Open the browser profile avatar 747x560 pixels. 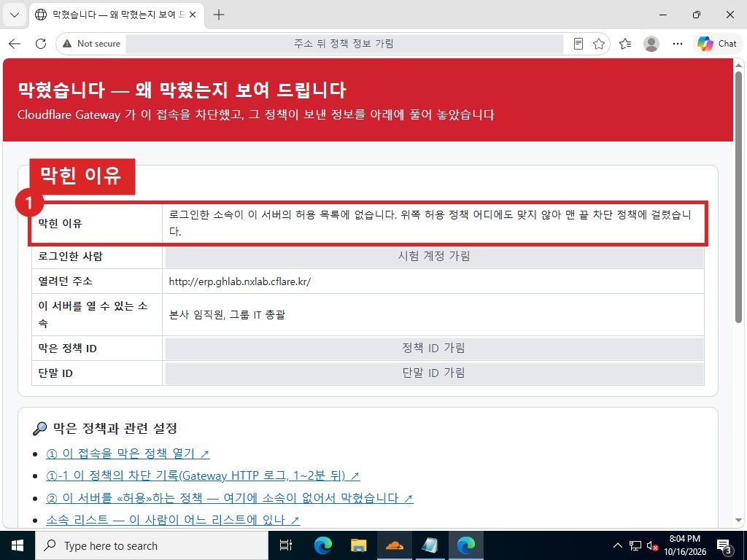[651, 44]
